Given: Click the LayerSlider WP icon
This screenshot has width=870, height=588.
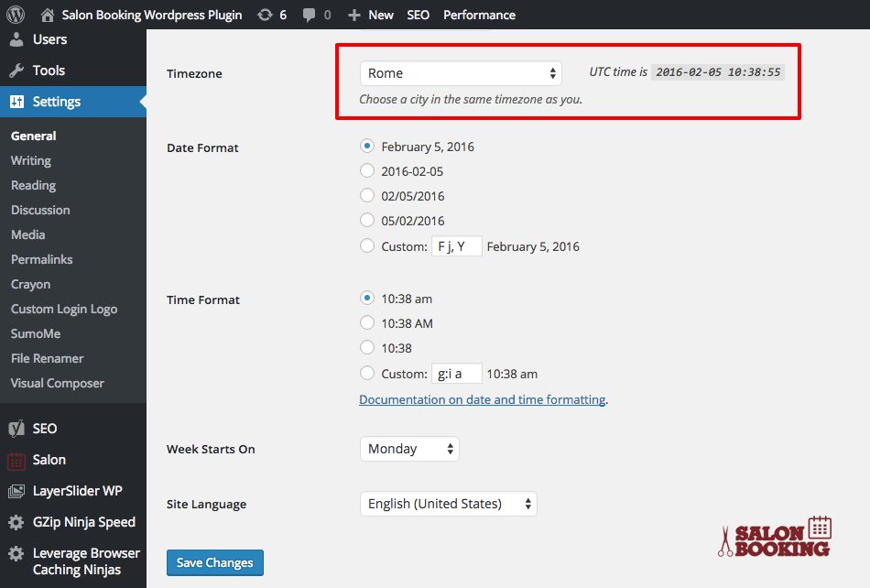Looking at the screenshot, I should point(16,491).
